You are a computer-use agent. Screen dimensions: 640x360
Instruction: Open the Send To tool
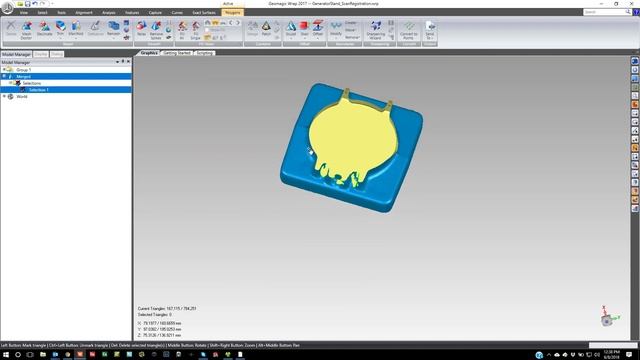coord(430,31)
